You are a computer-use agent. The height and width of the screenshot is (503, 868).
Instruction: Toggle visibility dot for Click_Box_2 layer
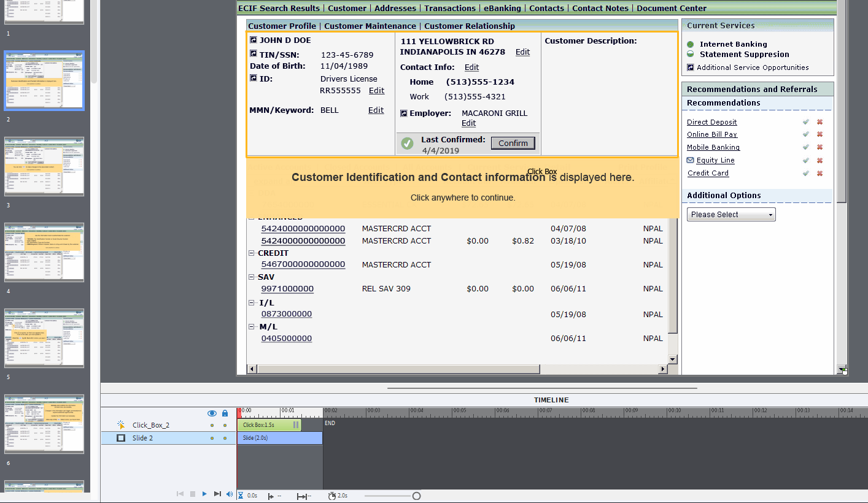point(212,425)
